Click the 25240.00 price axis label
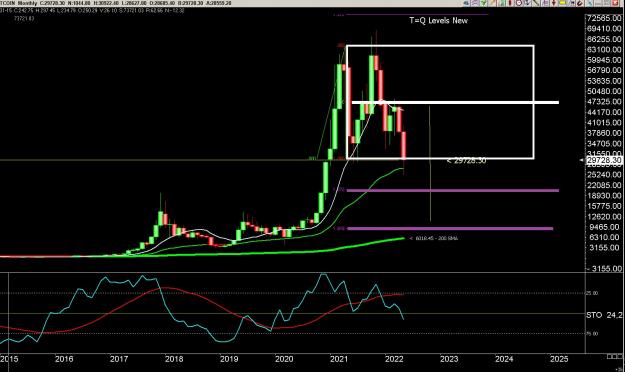This screenshot has width=625, height=372. click(x=604, y=175)
